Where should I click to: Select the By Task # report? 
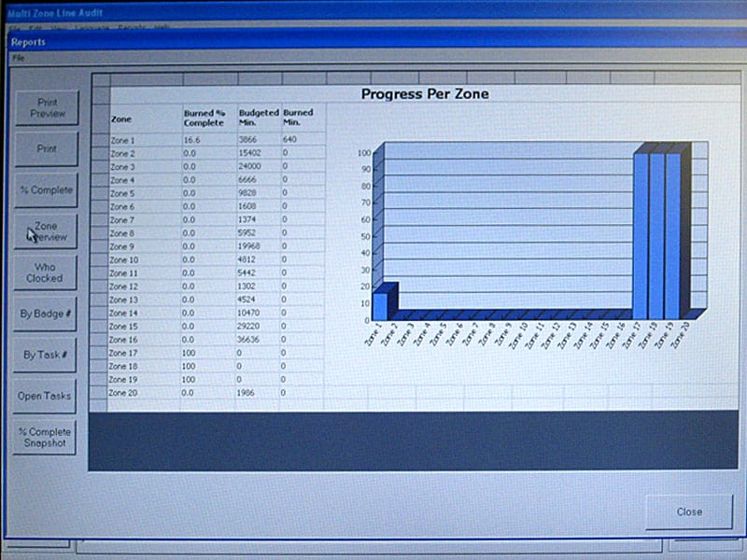pos(45,355)
